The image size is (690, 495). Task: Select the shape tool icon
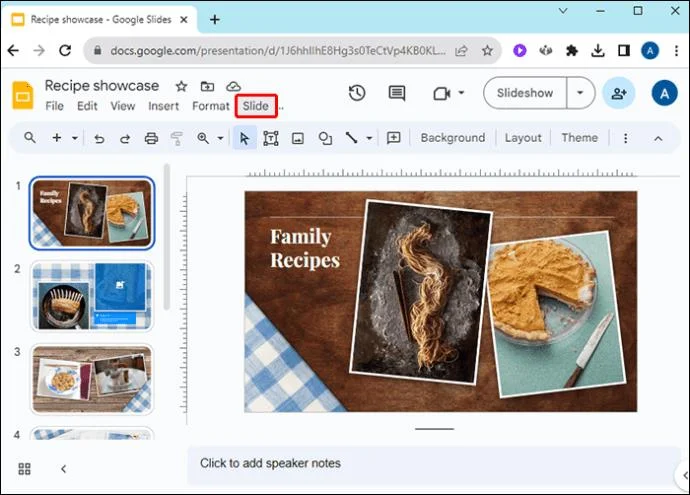click(325, 138)
